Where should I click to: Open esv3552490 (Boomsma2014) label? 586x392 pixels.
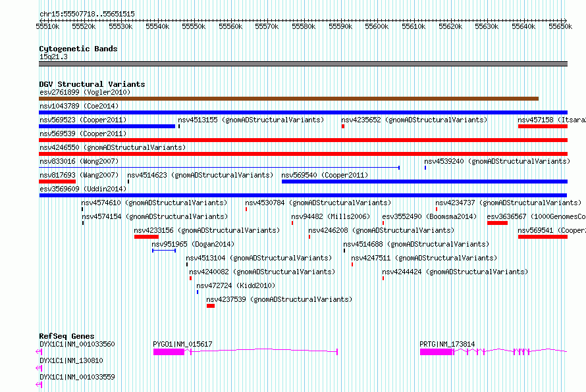point(429,216)
